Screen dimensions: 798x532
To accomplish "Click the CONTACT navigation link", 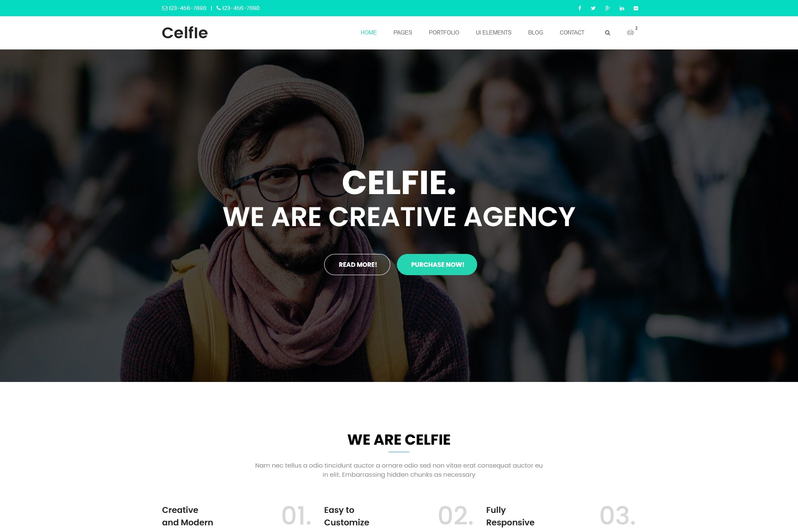I will [572, 33].
